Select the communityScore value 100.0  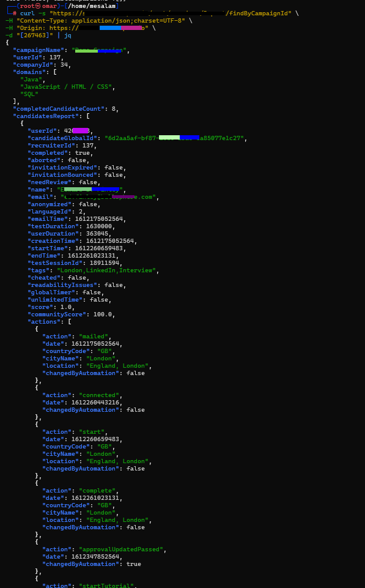[103, 314]
